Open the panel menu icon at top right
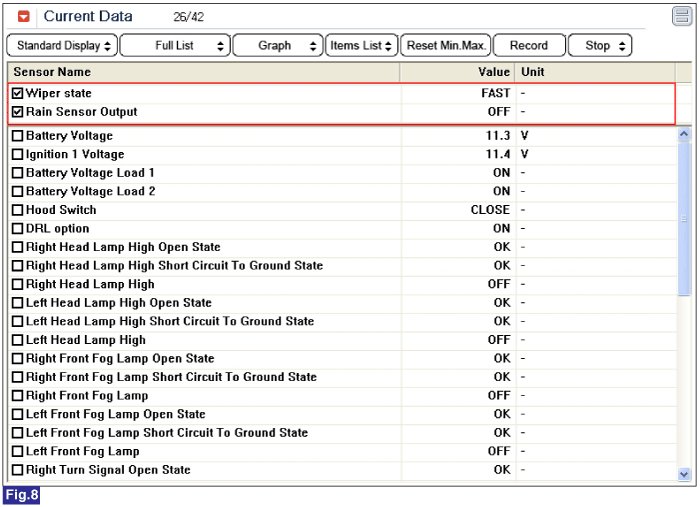Screen dimensions: 700x507 click(681, 16)
